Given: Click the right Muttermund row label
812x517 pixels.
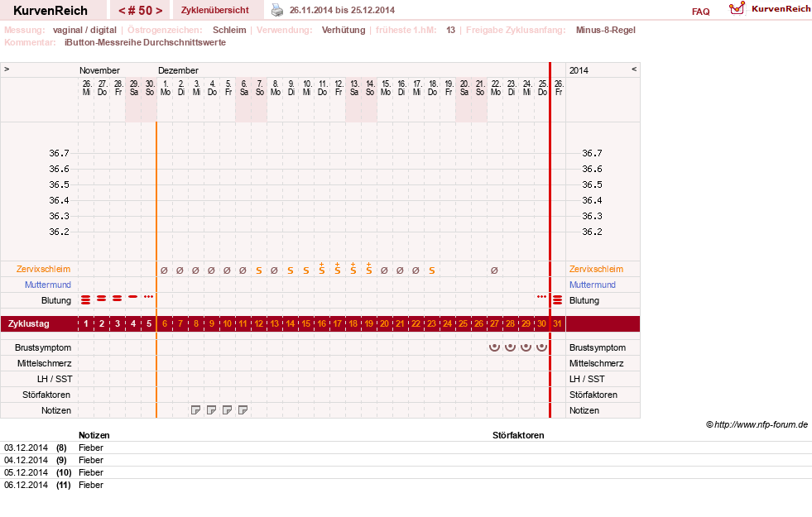Looking at the screenshot, I should tap(593, 285).
